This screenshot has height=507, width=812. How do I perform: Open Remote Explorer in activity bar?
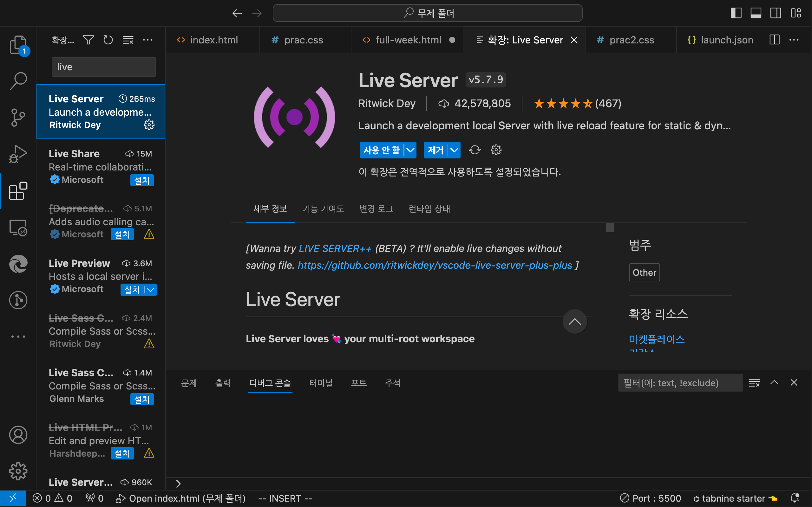[18, 228]
